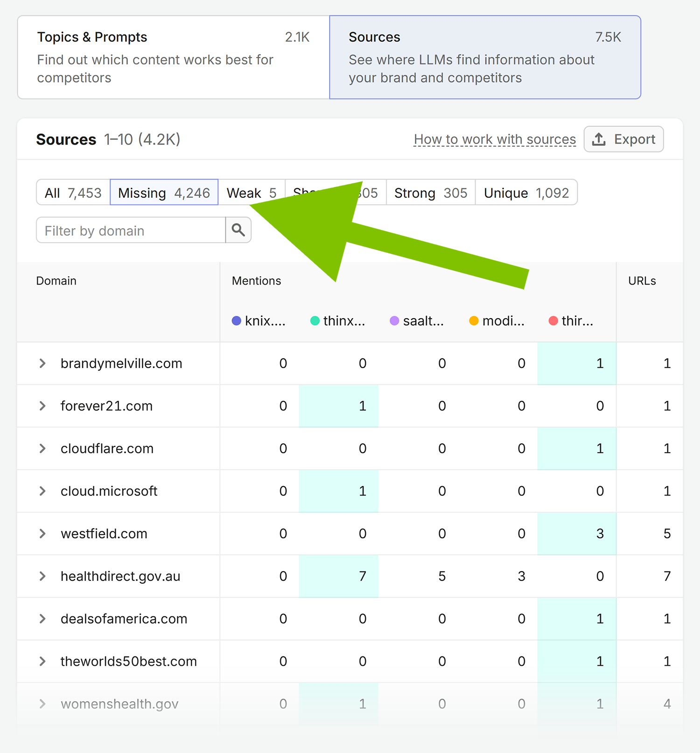Expand the womenshealth.gov row
This screenshot has width=700, height=753.
(42, 704)
